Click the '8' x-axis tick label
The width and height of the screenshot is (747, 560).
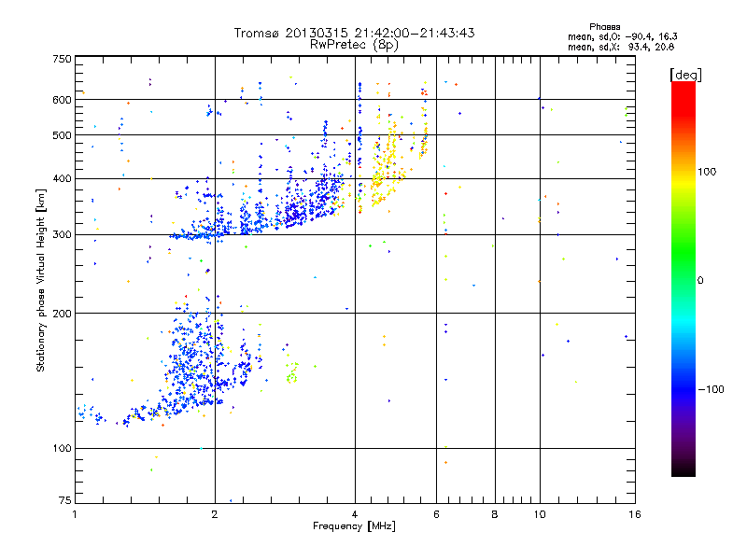(x=495, y=514)
